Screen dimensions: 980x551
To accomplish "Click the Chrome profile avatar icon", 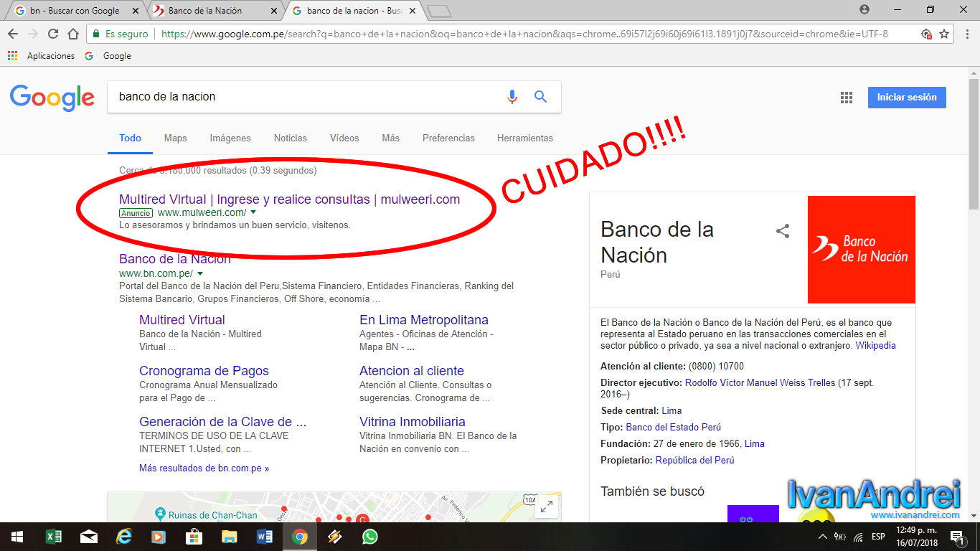I will pos(864,9).
